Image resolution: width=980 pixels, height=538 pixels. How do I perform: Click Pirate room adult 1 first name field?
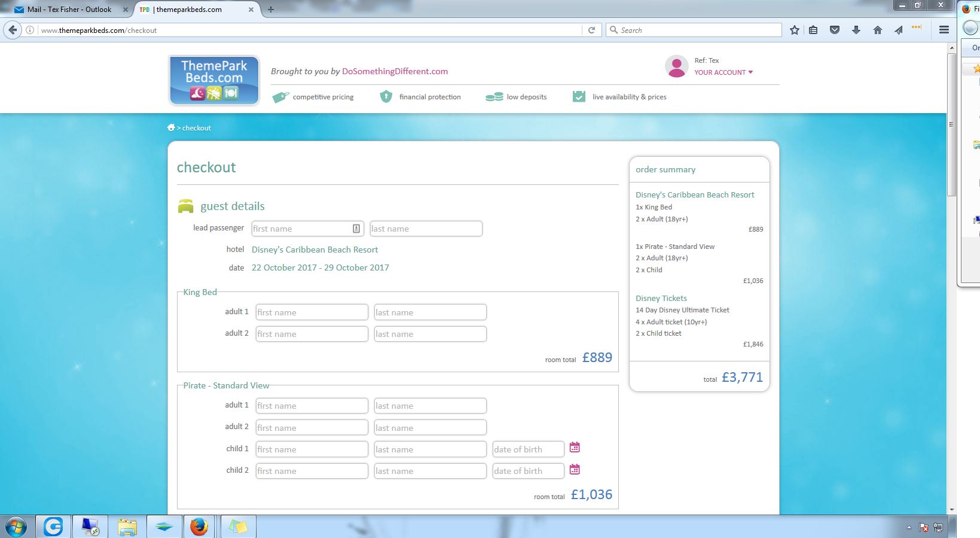[312, 406]
